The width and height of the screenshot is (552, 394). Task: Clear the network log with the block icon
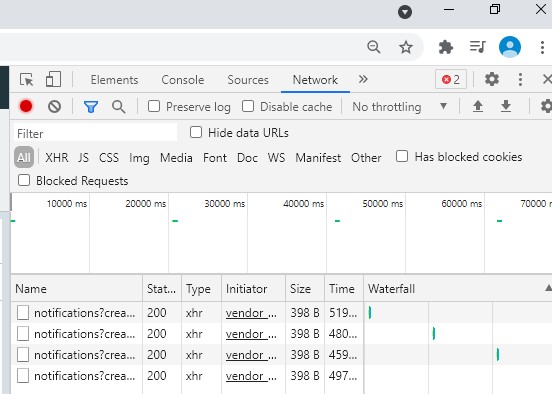coord(55,106)
